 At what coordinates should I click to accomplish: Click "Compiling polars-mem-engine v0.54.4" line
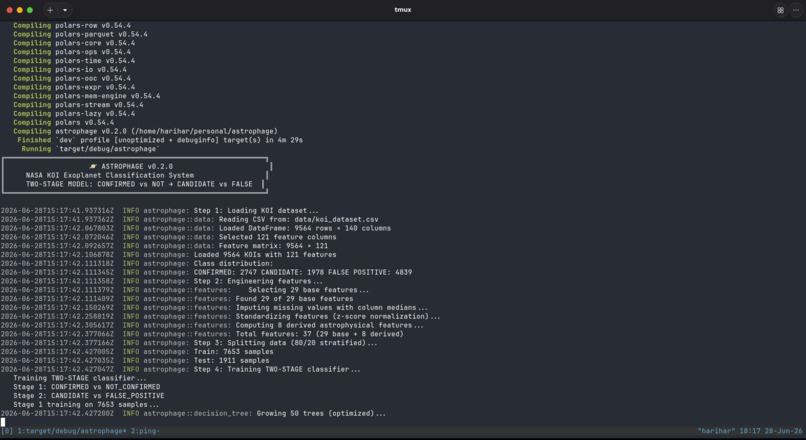pyautogui.click(x=86, y=96)
